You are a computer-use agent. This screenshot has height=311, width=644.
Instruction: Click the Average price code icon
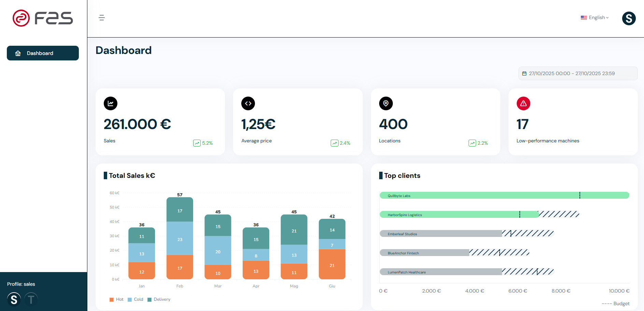tap(248, 103)
